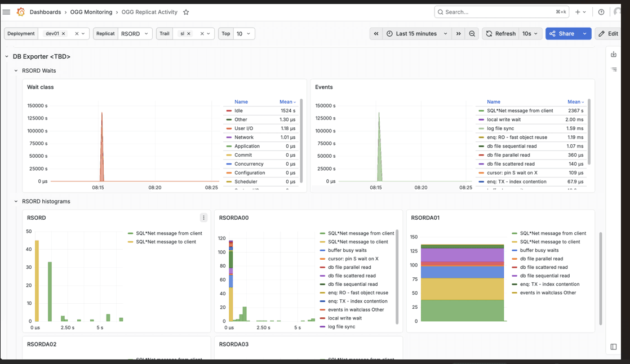Shift time range backward with double-left arrows
Image resolution: width=630 pixels, height=364 pixels.
[376, 34]
